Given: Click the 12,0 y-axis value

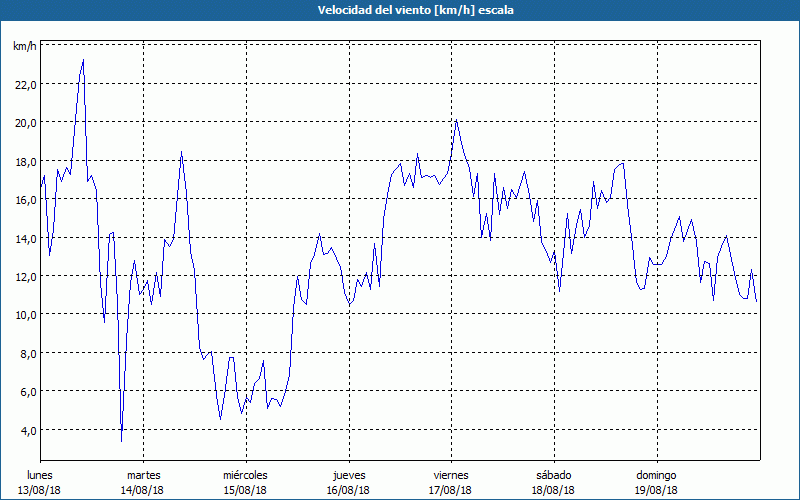Looking at the screenshot, I should [x=26, y=277].
